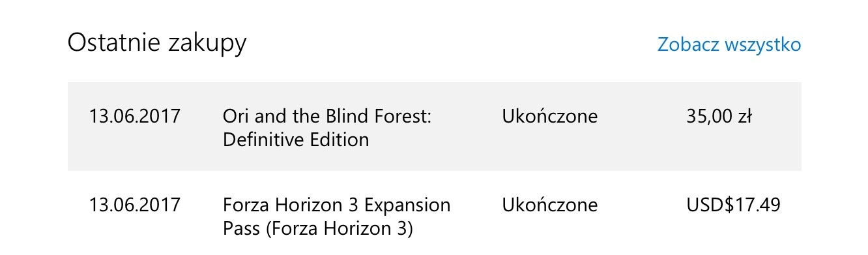
Task: Click the USD$17.49 price
Action: (733, 205)
